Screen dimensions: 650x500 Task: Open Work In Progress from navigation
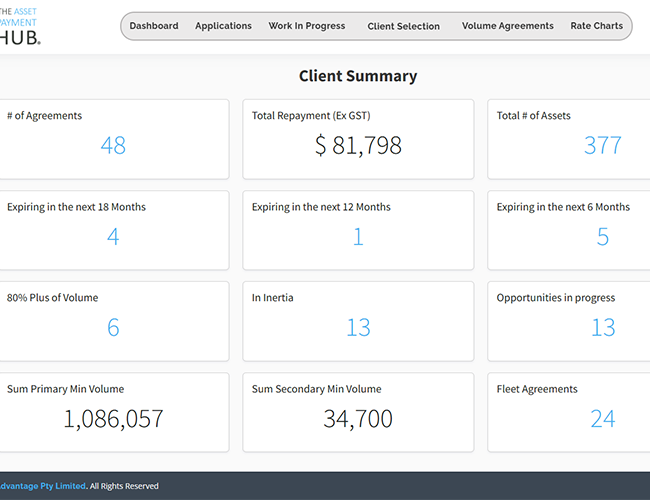coord(307,26)
